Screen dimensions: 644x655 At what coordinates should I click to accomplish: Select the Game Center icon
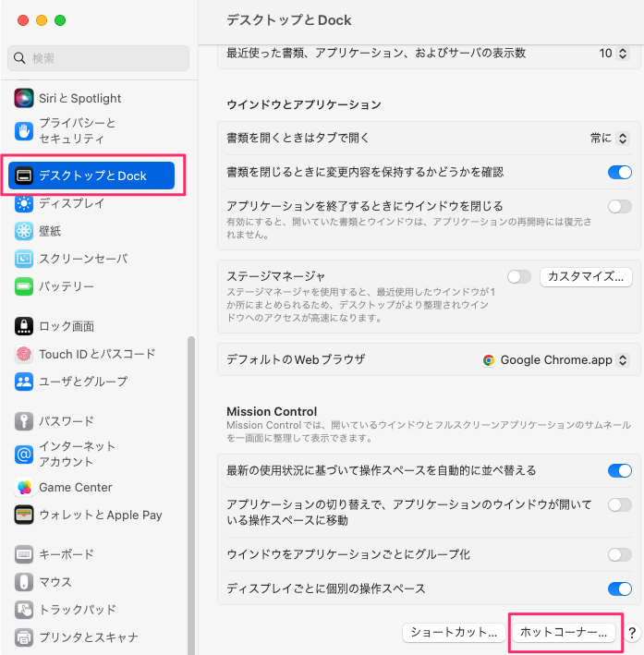click(24, 488)
